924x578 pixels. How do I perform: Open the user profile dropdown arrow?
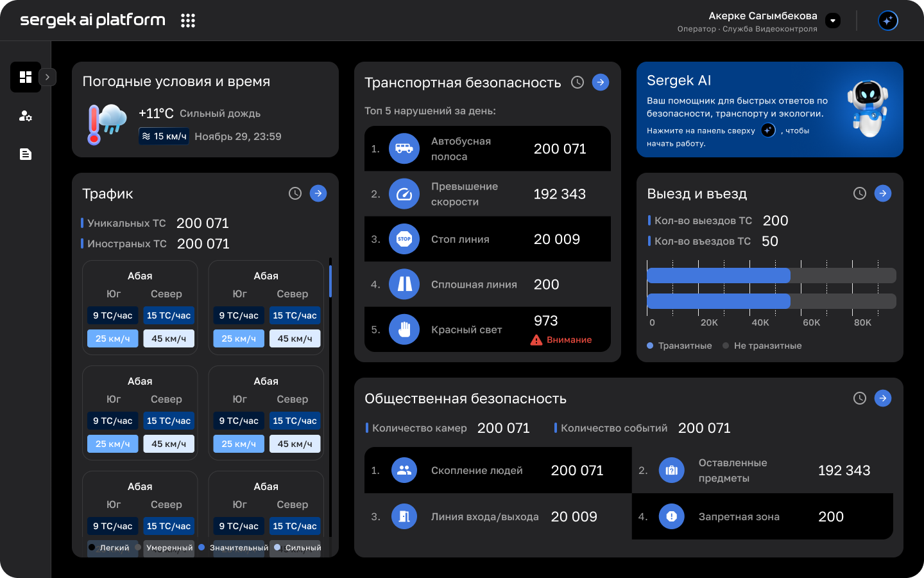[833, 21]
